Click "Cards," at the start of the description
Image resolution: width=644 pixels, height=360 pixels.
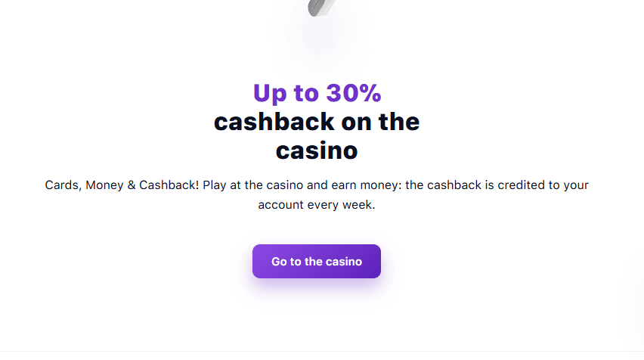pyautogui.click(x=63, y=185)
